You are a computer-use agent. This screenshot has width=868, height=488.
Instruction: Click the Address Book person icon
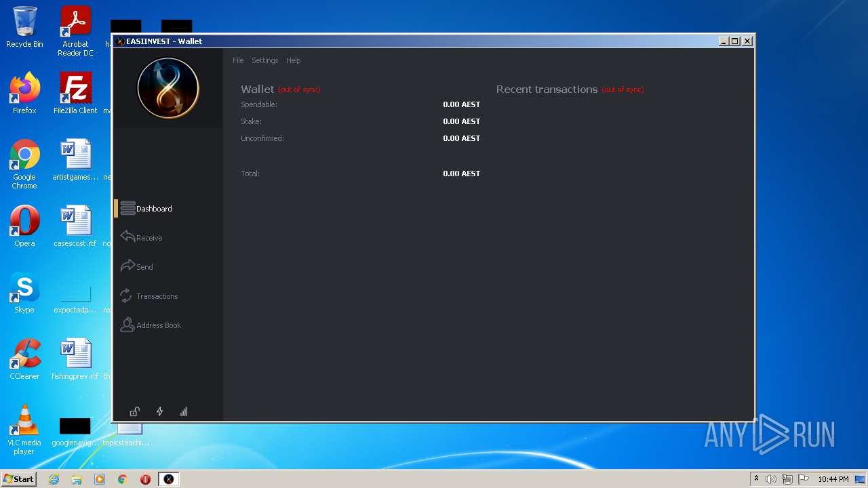pos(127,325)
